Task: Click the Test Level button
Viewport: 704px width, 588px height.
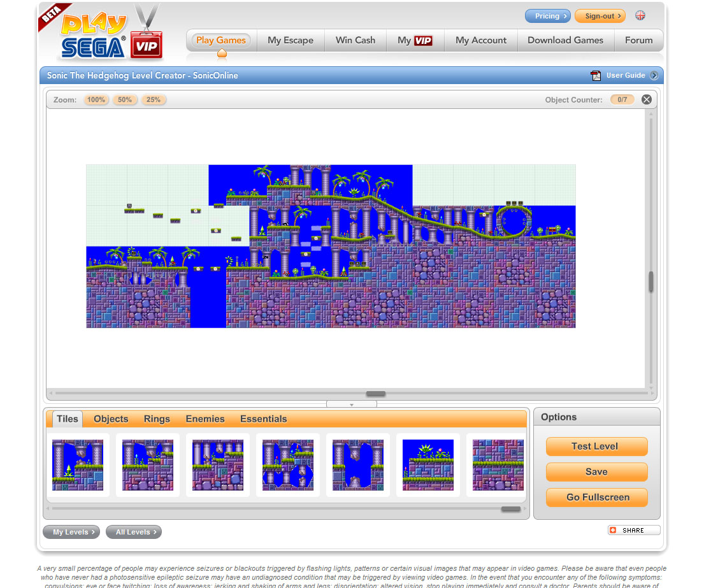Action: pyautogui.click(x=597, y=446)
